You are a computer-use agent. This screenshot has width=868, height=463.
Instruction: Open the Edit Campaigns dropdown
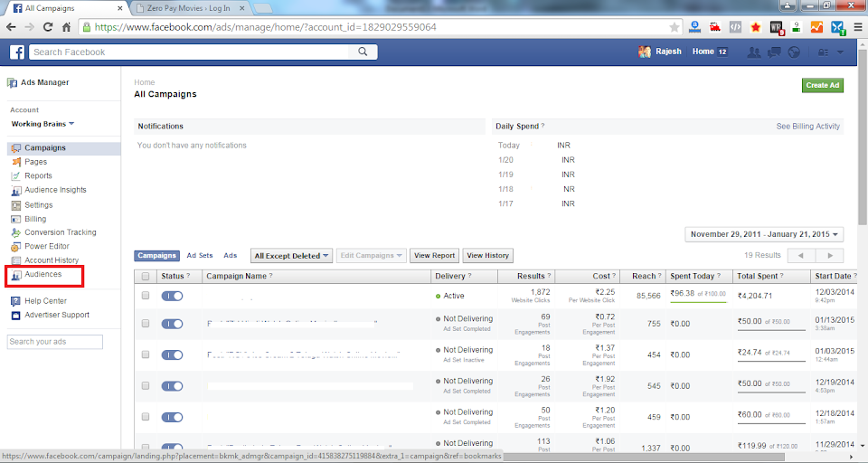(x=371, y=255)
